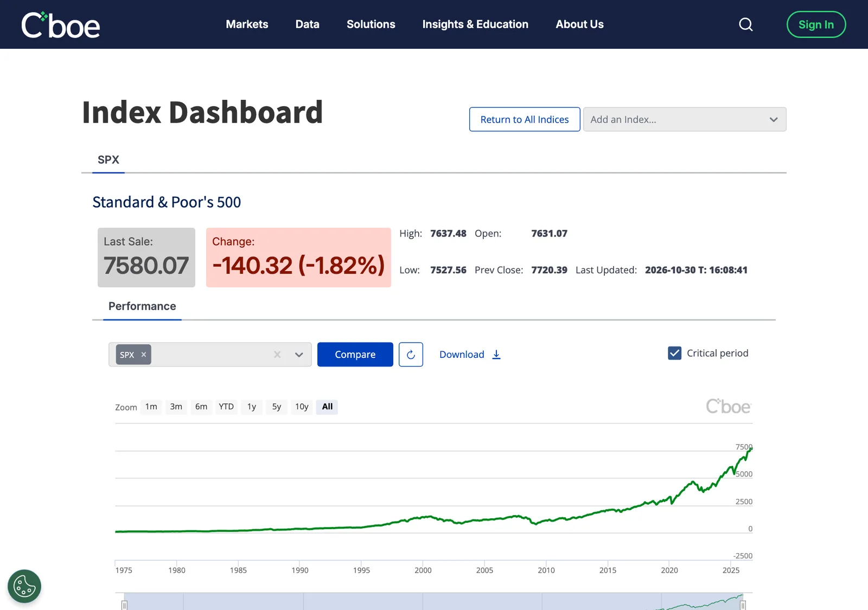The height and width of the screenshot is (610, 868).
Task: Click the Last Updated timestamp
Action: (696, 270)
